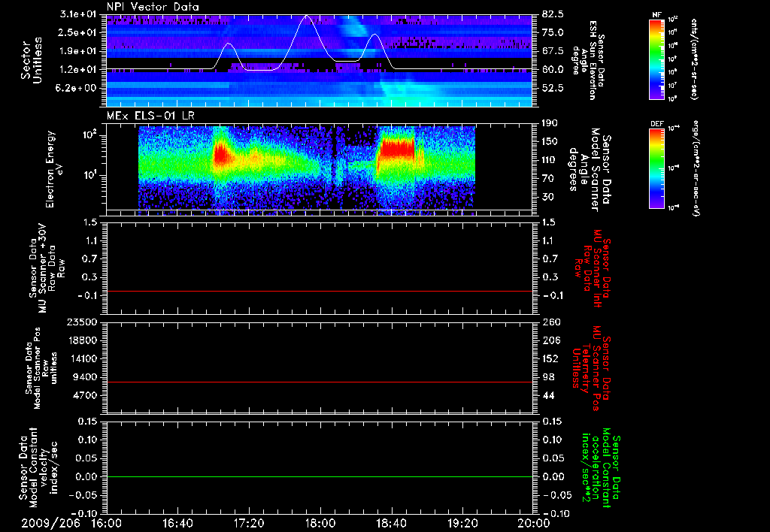Click the 23500 scanner position axis value
The image size is (770, 532).
(82, 322)
